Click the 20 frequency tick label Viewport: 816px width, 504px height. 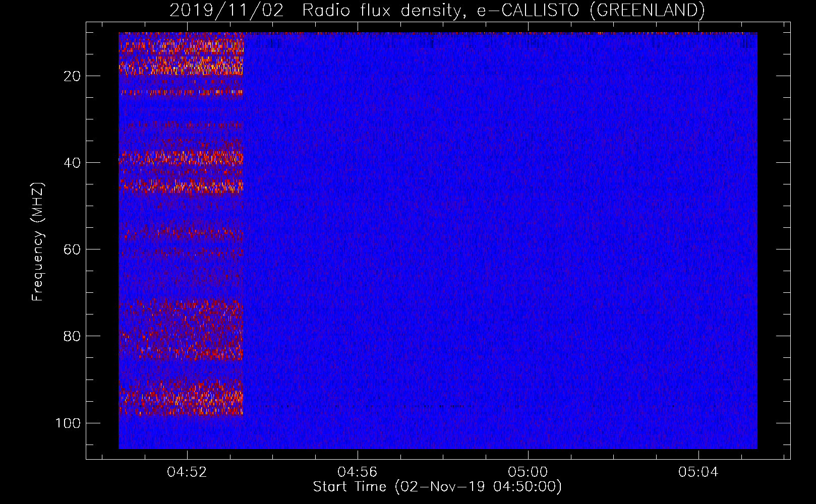click(x=72, y=76)
